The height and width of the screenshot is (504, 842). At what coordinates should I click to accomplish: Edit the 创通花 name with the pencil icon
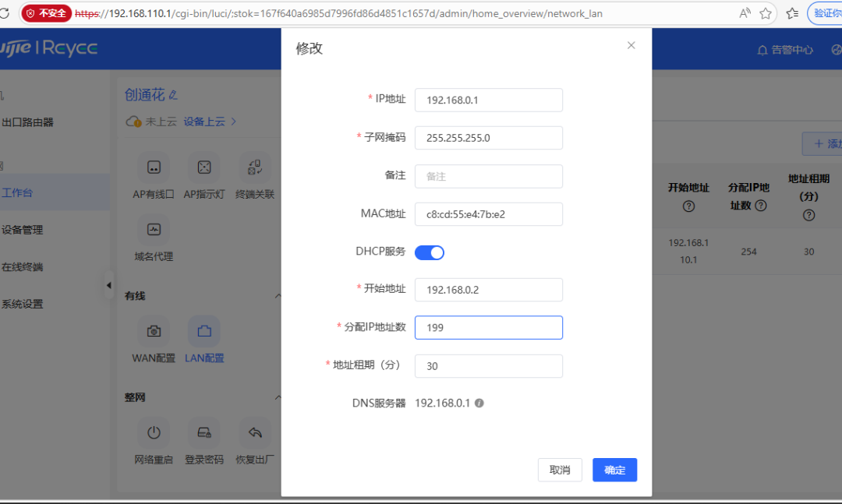[x=173, y=95]
